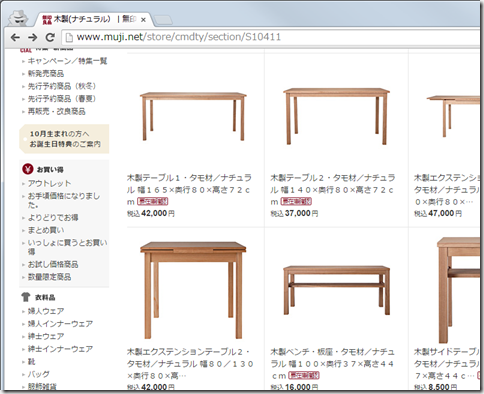484x394 pixels.
Task: Click the 37,000円 extension table image
Action: (453, 116)
